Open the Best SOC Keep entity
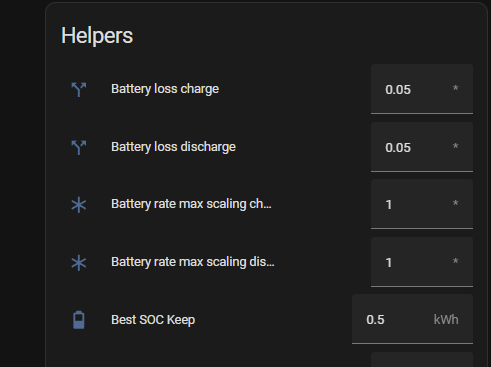Screen dimensions: 491x367 [x=153, y=320]
